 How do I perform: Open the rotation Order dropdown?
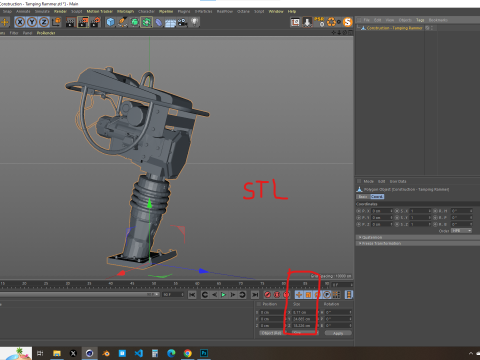[x=462, y=231]
